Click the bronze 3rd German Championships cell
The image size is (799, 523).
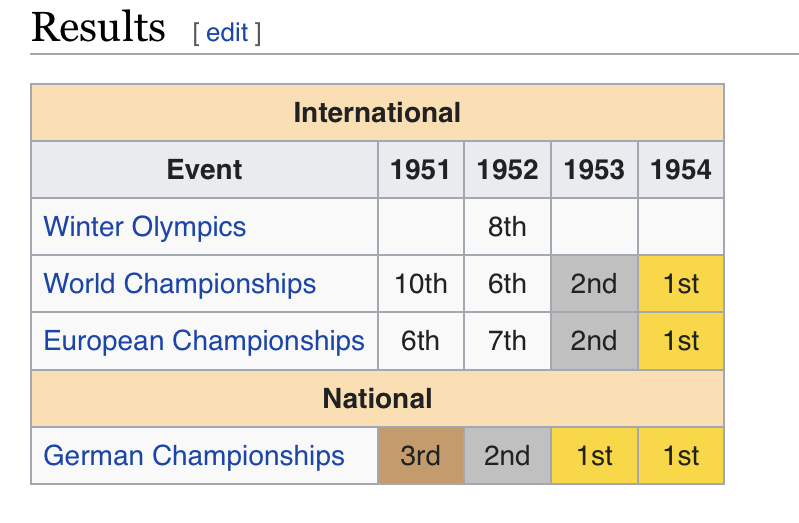421,455
